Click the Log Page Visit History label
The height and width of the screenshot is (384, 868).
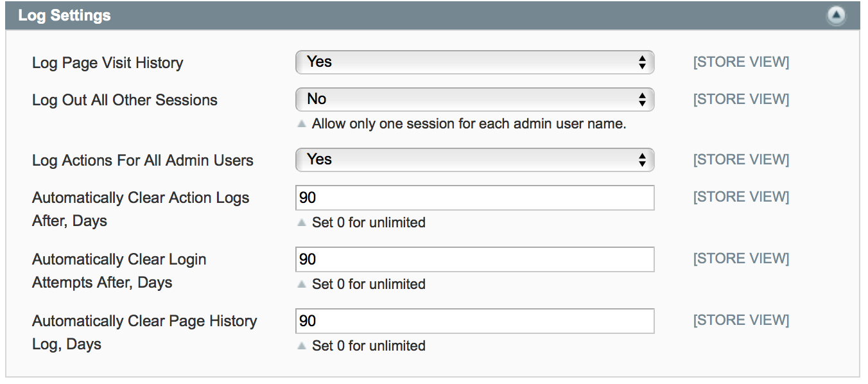[x=107, y=63]
